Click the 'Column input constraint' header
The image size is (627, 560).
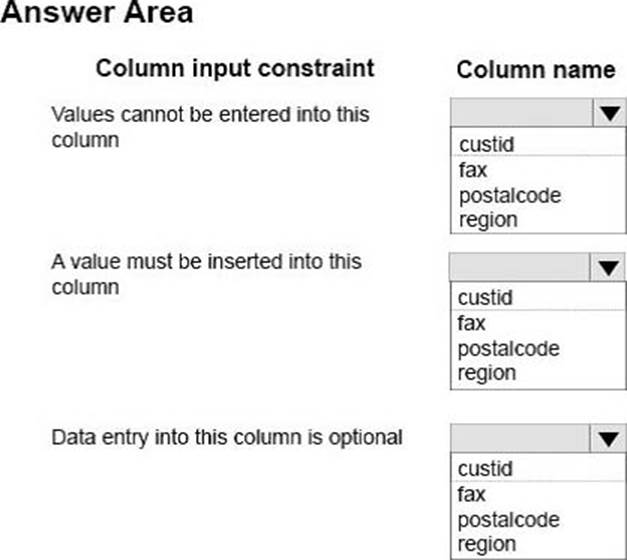coord(234,68)
